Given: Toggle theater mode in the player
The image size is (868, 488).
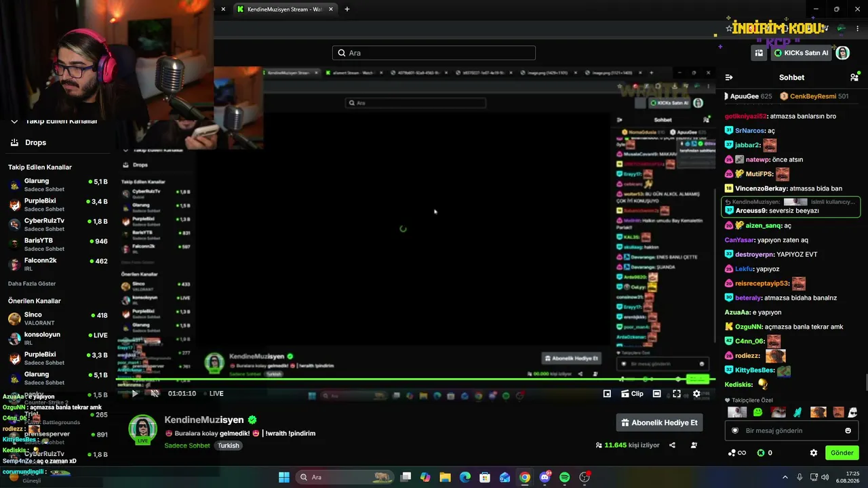Looking at the screenshot, I should [x=656, y=394].
